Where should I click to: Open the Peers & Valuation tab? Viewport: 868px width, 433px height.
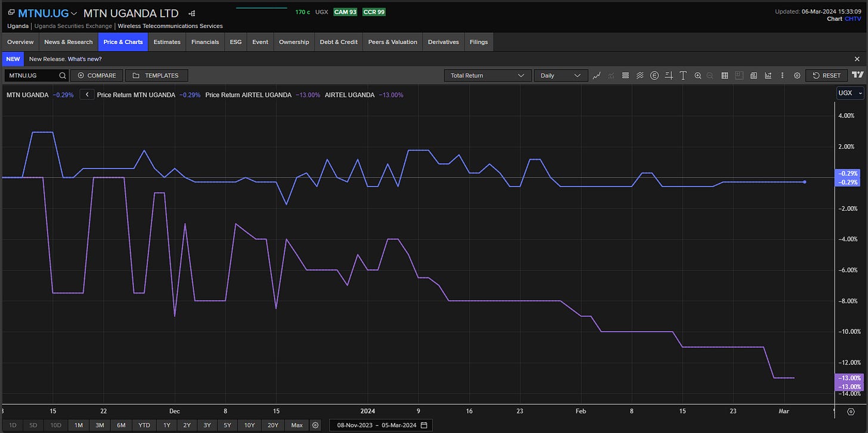(393, 42)
